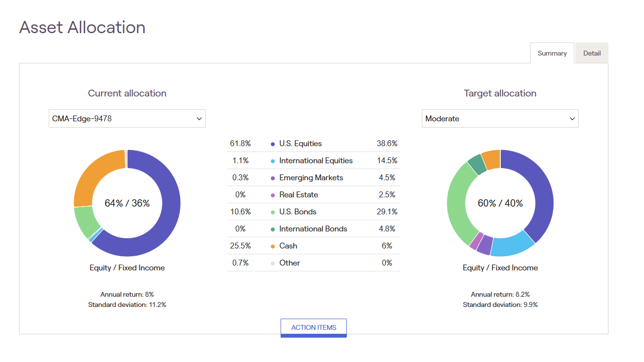Click the 38.6% target U.S. Equities value

click(x=387, y=144)
